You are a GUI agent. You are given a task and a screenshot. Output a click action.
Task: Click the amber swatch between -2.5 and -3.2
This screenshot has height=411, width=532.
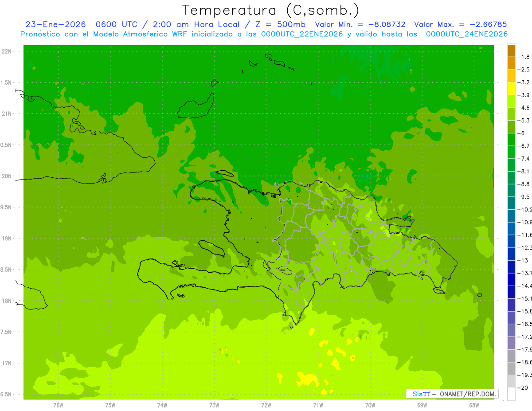pyautogui.click(x=511, y=76)
